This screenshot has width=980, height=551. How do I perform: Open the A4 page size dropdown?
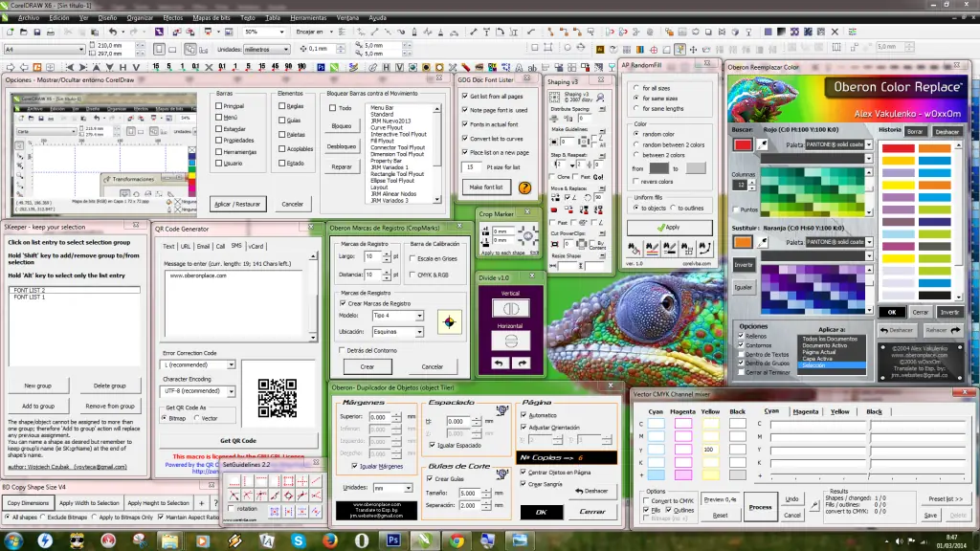[81, 49]
